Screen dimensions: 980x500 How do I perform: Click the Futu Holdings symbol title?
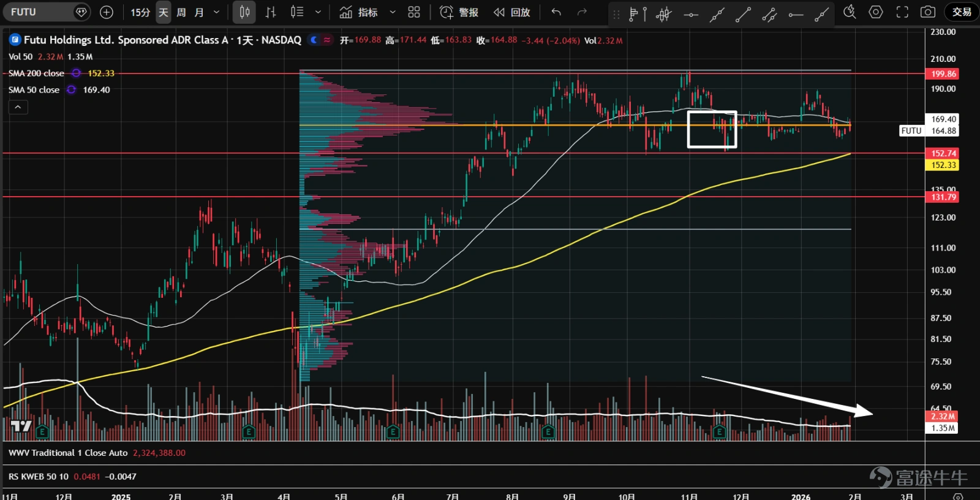coord(162,40)
